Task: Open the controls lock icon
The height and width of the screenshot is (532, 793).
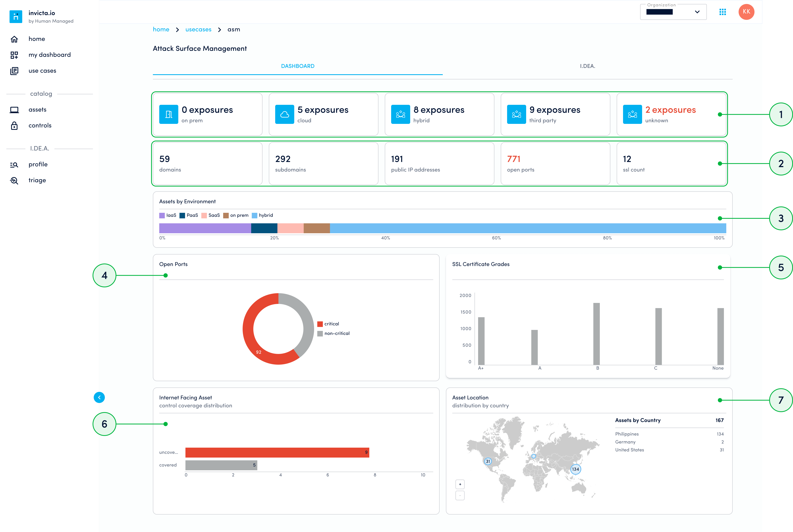Action: (14, 125)
